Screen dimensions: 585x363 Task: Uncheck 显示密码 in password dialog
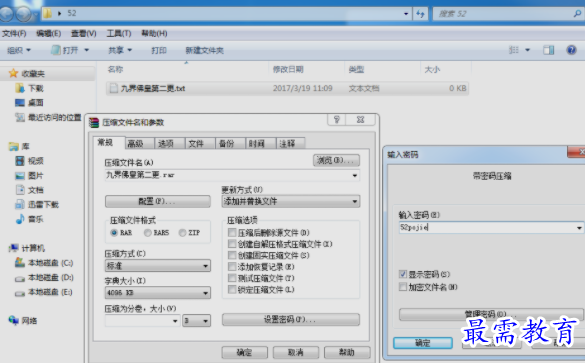[403, 274]
